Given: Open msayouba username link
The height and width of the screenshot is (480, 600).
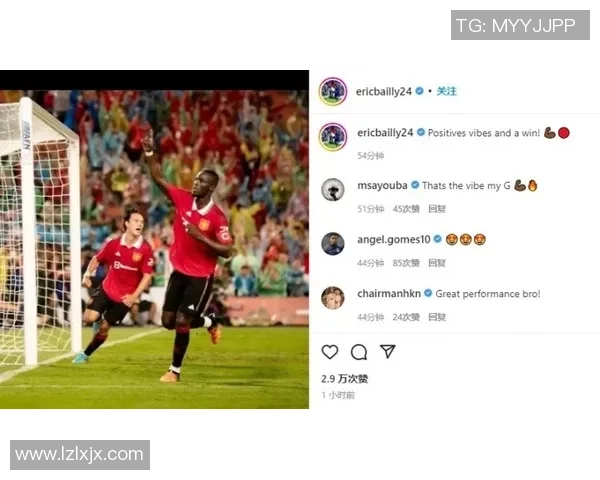Looking at the screenshot, I should coord(382,186).
